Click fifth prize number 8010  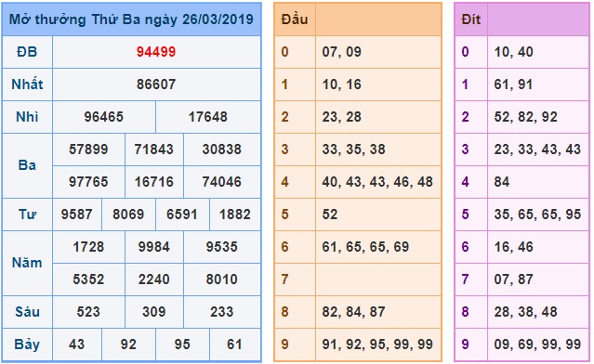pyautogui.click(x=222, y=279)
